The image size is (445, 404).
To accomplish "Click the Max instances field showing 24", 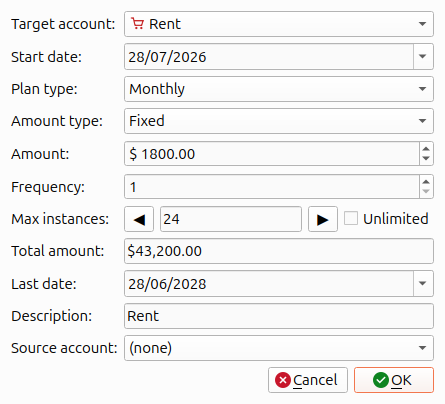I will click(231, 219).
